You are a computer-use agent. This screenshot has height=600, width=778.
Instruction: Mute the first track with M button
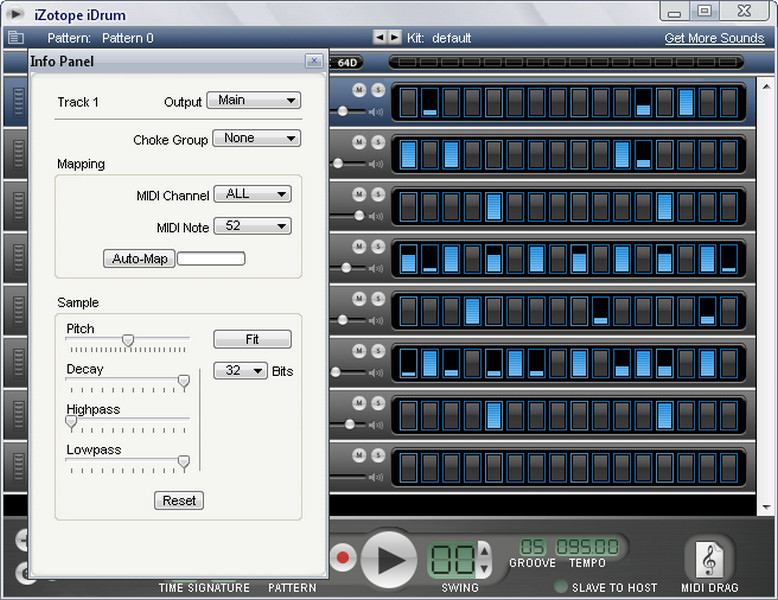(x=360, y=90)
